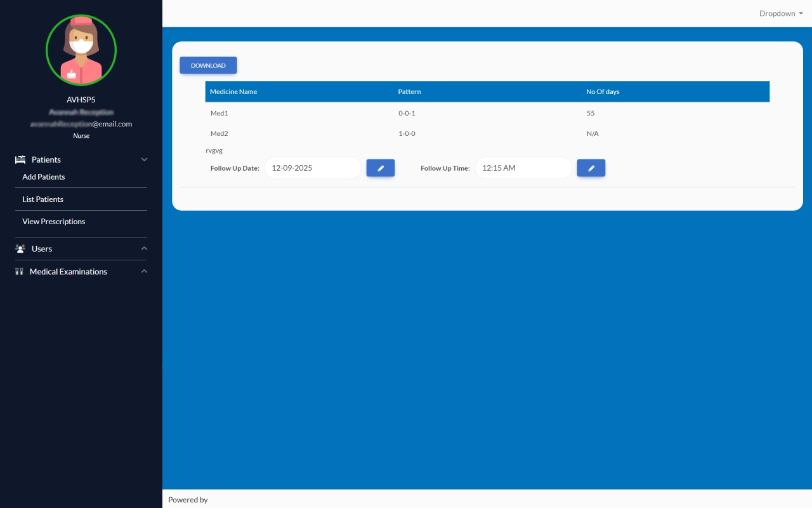812x508 pixels.
Task: Go to Add Patients in sidebar
Action: point(44,177)
